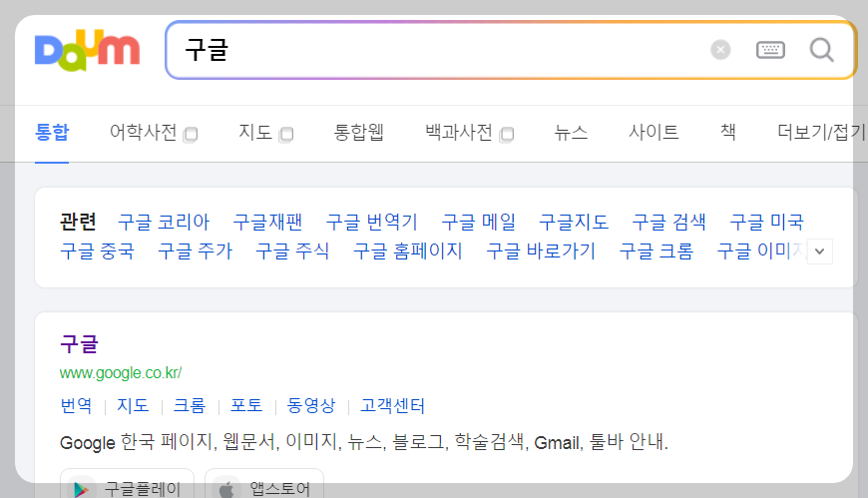Image resolution: width=868 pixels, height=498 pixels.
Task: Open the 지도 sitelink under 구글 result
Action: coord(133,405)
